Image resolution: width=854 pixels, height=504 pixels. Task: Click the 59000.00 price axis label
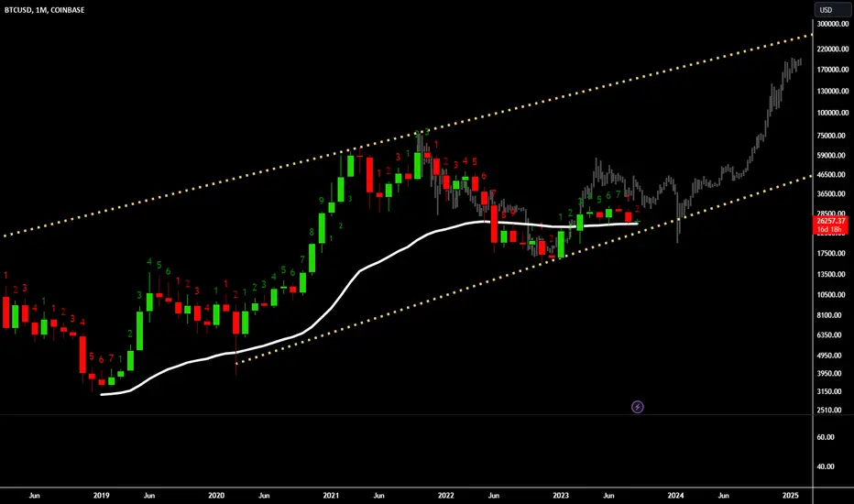(x=833, y=155)
